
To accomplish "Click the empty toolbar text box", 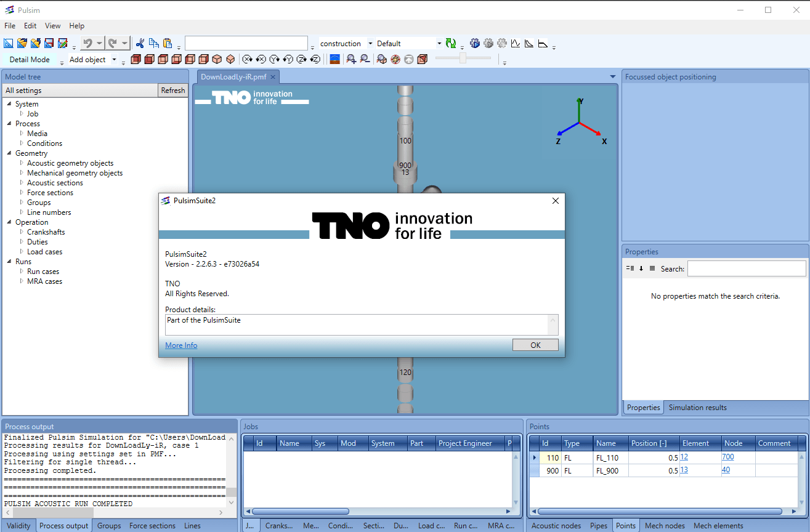I will click(x=246, y=43).
